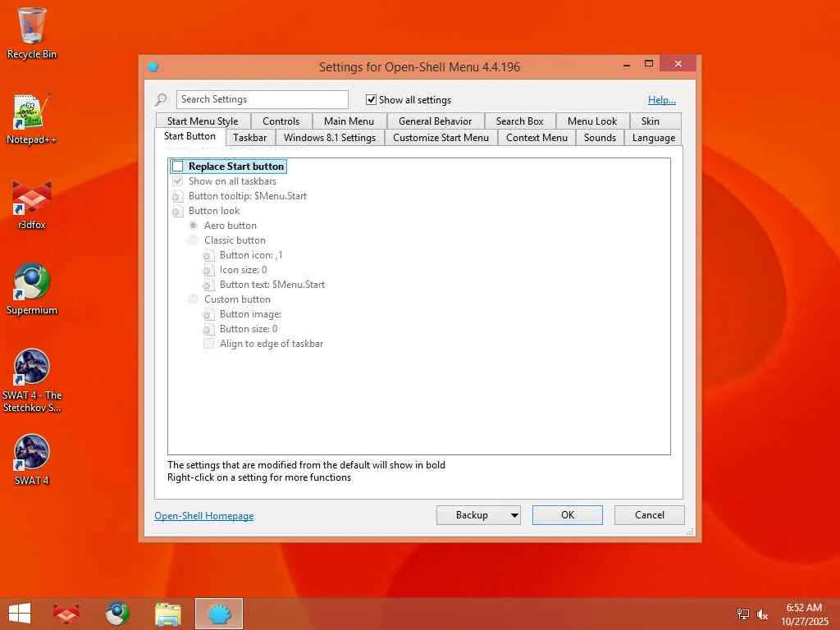Click the Icon size setting icon

[x=208, y=270]
